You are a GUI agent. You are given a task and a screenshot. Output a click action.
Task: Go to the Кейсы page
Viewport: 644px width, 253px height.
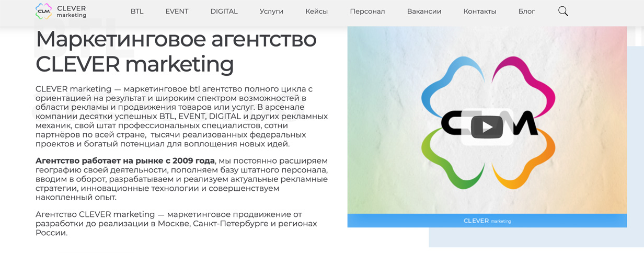tap(317, 11)
